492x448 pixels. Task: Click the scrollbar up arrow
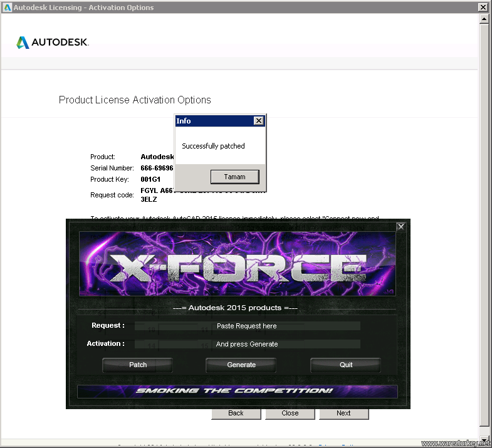484,19
